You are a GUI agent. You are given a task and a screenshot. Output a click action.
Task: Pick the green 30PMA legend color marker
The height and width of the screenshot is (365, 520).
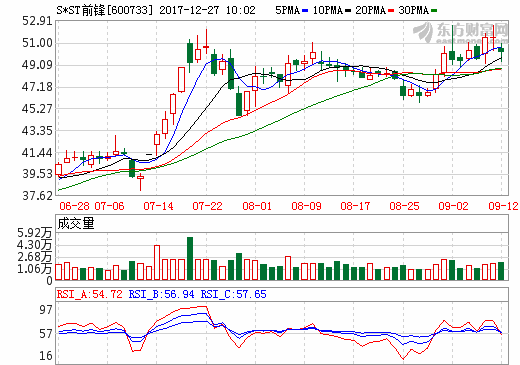coord(434,11)
